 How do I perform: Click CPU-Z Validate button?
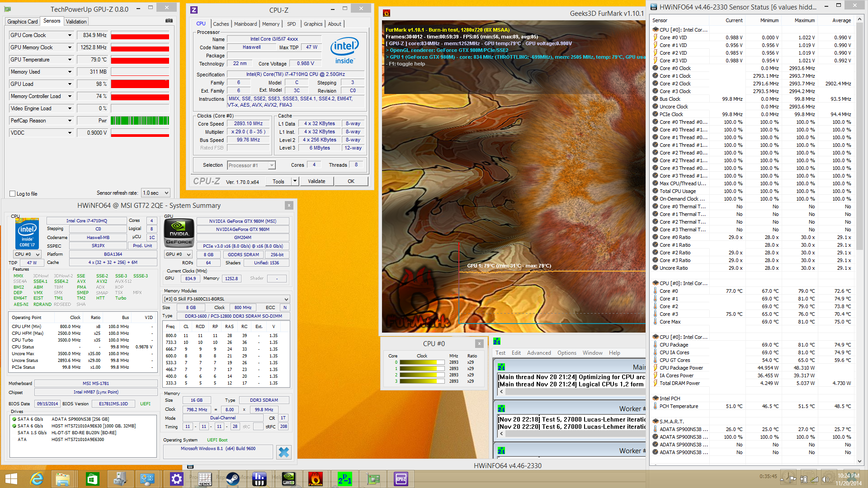316,181
